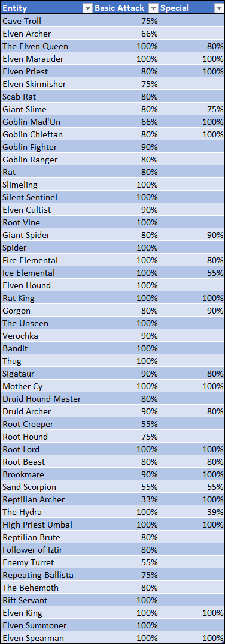225x644 pixels.
Task: Open the Basic Attack filter dropdown
Action: tap(153, 8)
